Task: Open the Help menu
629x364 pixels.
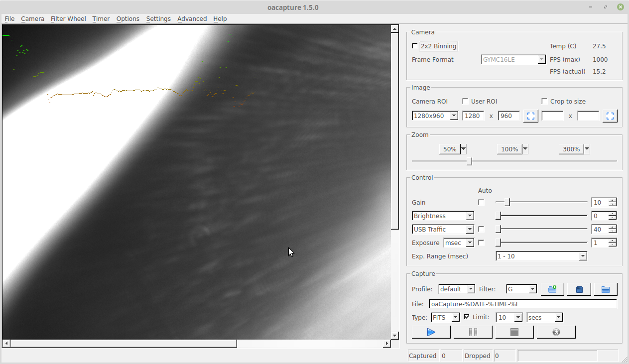Action: 220,18
